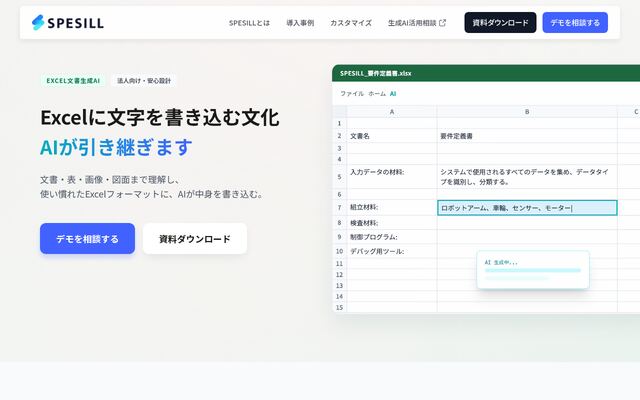Open the external-link icon beside 生成AI活用相談

(442, 23)
